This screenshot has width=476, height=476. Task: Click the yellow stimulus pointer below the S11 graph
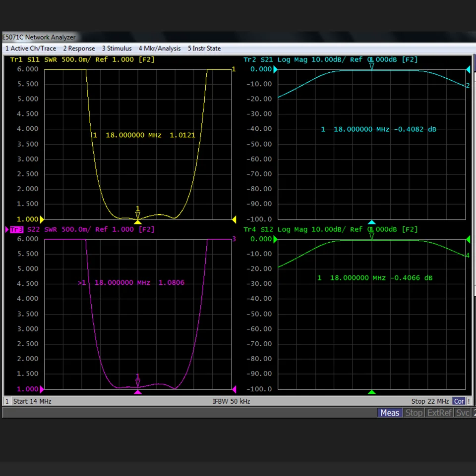pyautogui.click(x=138, y=222)
